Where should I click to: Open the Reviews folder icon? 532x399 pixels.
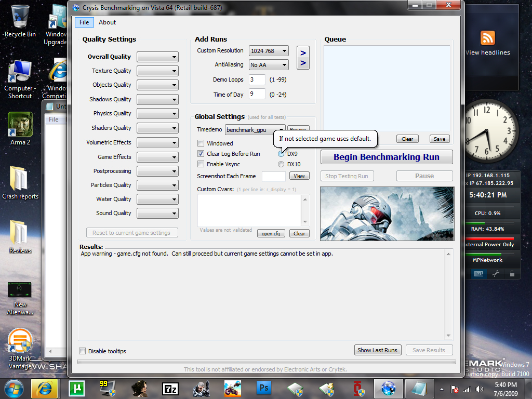pos(20,237)
